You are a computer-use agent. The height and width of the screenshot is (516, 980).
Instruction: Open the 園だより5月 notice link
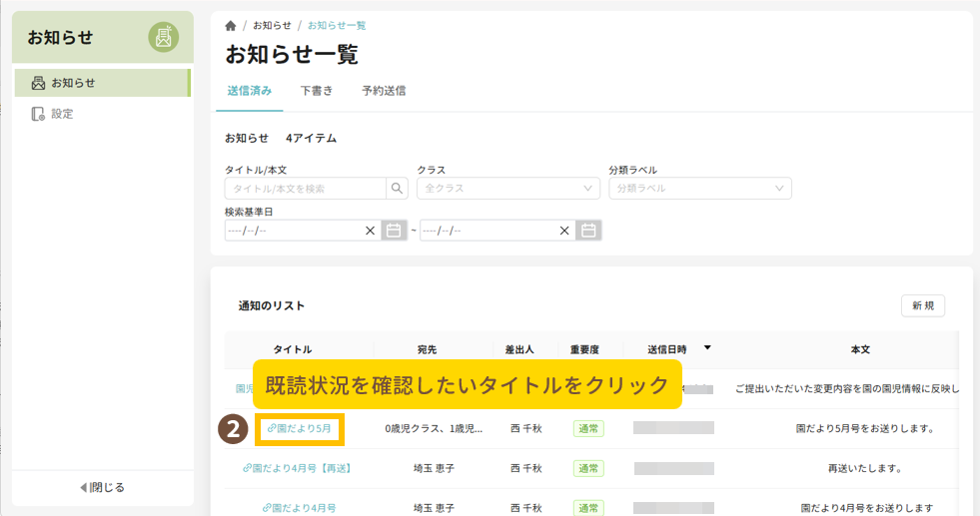click(300, 429)
